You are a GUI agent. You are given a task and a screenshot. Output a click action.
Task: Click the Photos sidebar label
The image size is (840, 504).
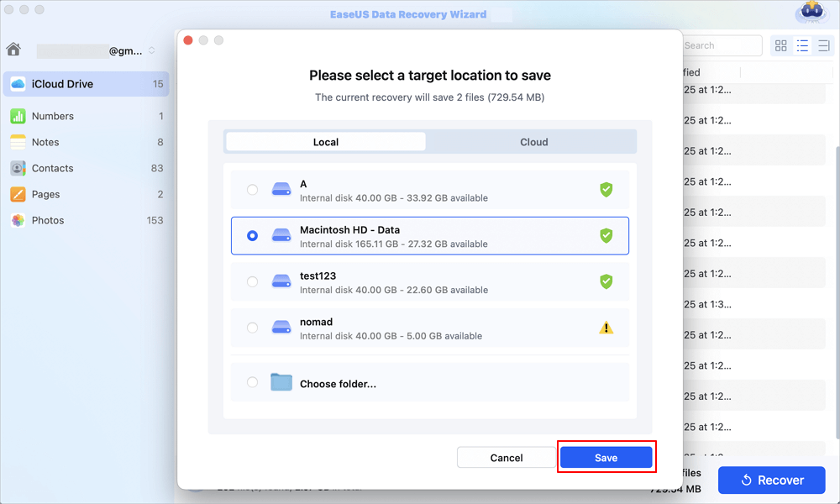point(48,221)
